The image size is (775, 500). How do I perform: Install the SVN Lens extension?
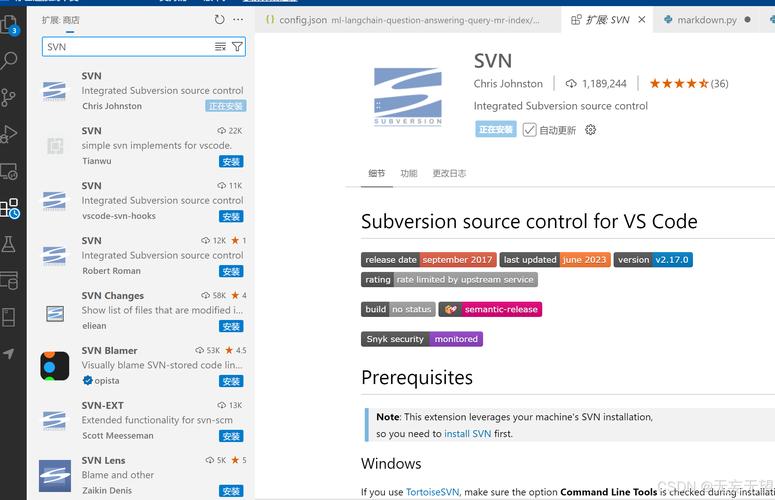point(231,491)
